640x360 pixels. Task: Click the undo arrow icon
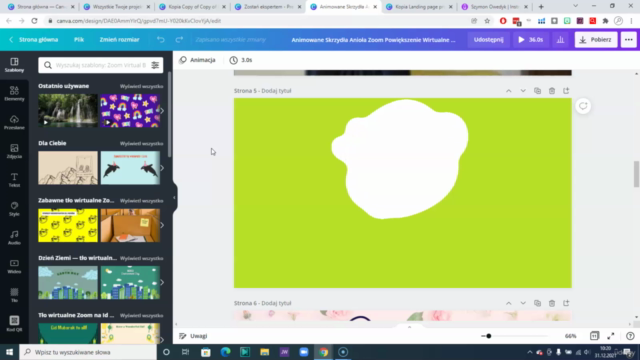tap(161, 40)
